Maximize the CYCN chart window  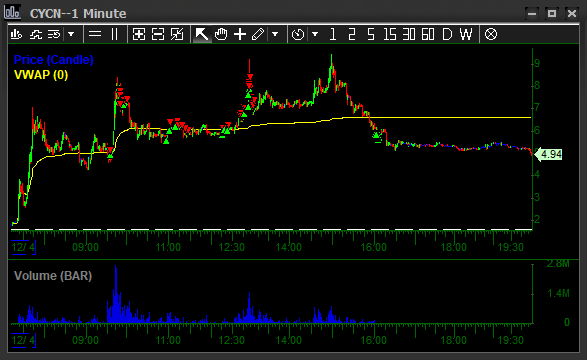pos(551,13)
